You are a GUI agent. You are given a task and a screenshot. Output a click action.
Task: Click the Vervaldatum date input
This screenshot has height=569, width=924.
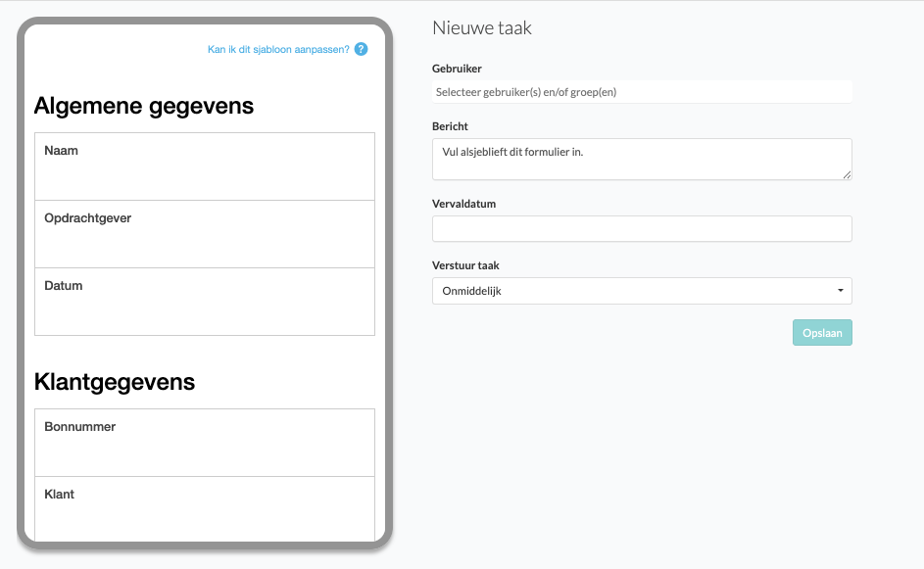click(642, 228)
